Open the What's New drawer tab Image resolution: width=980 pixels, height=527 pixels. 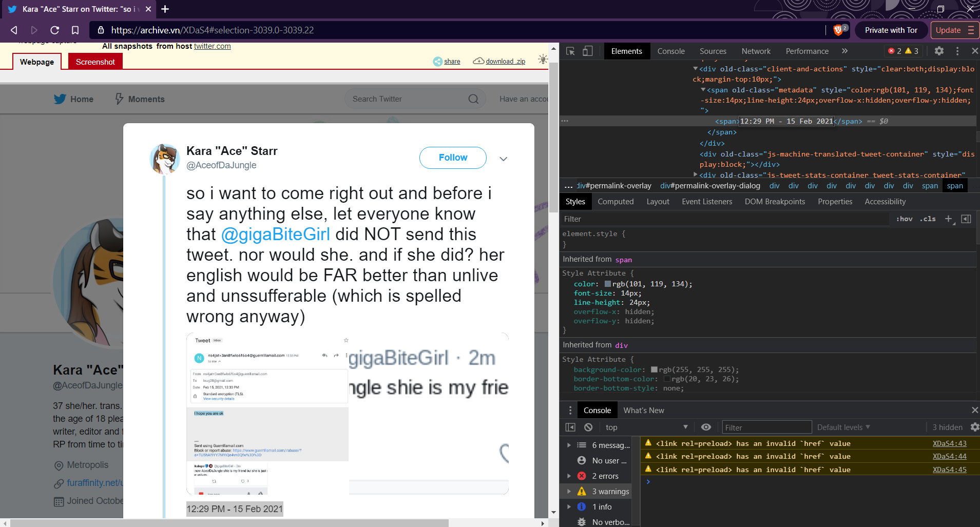point(644,410)
